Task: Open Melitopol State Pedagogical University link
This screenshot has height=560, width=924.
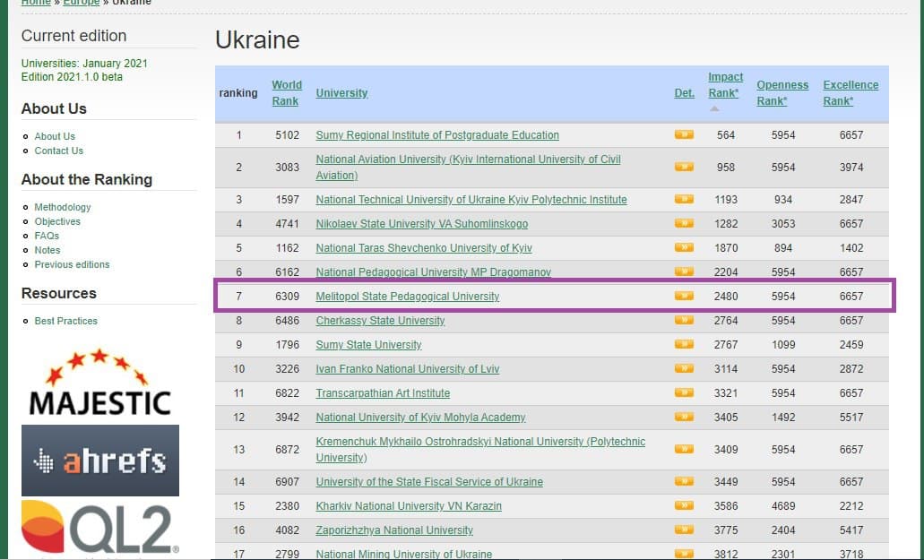Action: point(407,297)
